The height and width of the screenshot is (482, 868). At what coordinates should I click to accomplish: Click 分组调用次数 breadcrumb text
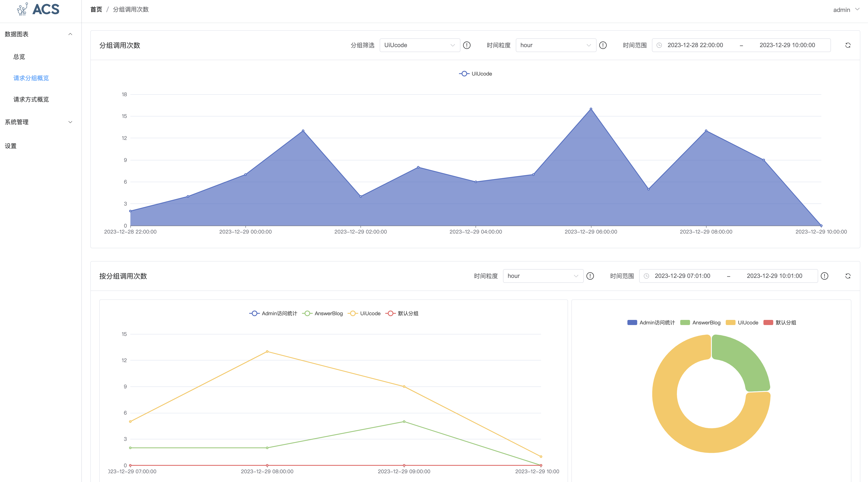131,9
